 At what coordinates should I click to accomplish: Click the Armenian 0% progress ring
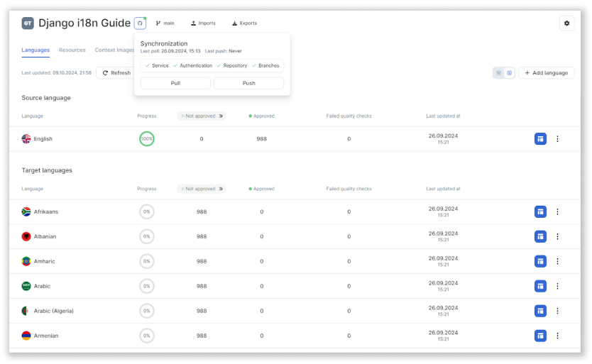pos(147,336)
